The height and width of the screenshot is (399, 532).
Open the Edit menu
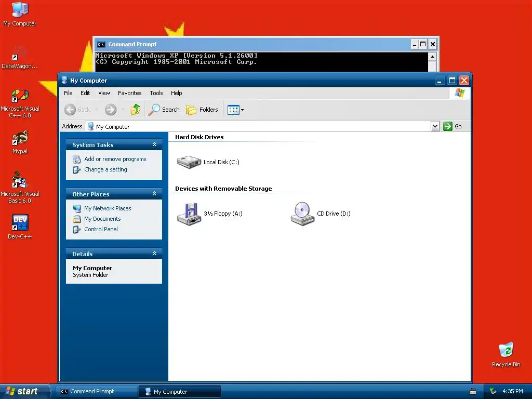(85, 93)
